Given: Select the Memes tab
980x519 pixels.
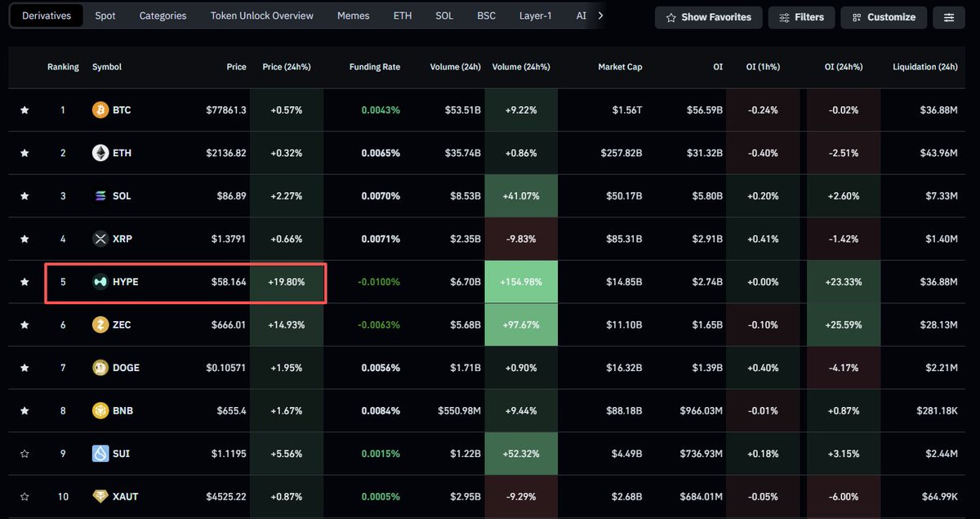Looking at the screenshot, I should point(354,16).
